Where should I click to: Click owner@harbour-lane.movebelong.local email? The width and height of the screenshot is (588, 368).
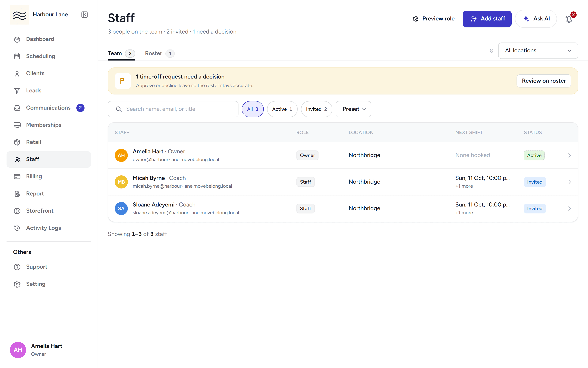[176, 159]
